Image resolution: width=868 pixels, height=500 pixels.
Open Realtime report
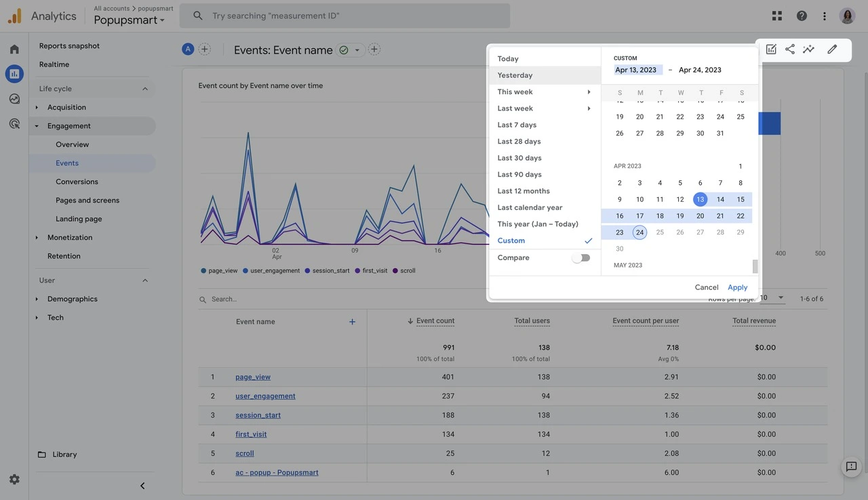tap(54, 64)
